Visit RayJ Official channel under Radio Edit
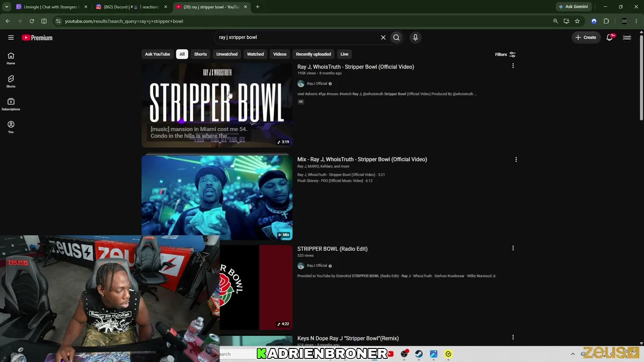The height and width of the screenshot is (362, 644). (317, 265)
